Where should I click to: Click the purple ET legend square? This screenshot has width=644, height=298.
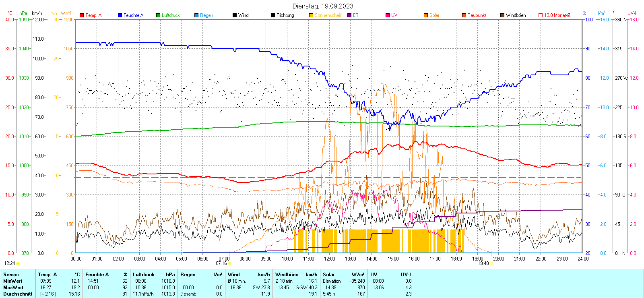(x=349, y=15)
